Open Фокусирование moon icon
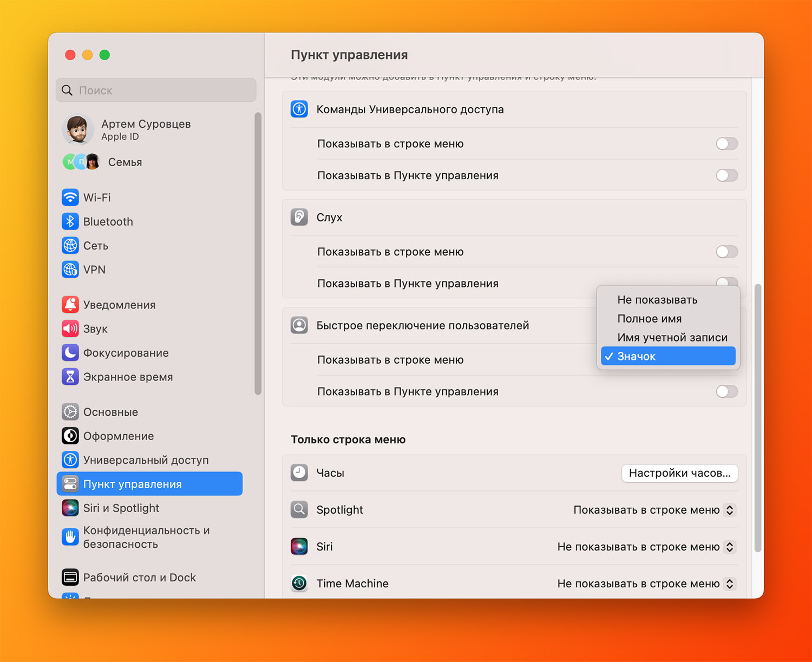This screenshot has height=662, width=812. click(x=70, y=353)
